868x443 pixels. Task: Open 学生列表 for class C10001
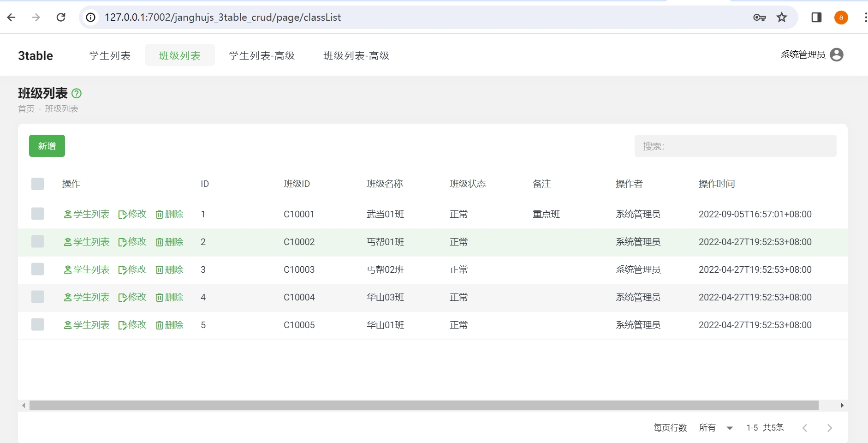(x=87, y=215)
